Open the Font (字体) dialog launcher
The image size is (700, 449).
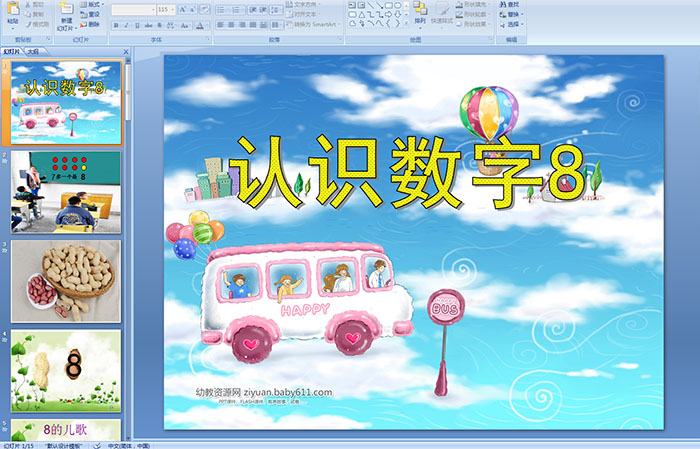[x=208, y=39]
